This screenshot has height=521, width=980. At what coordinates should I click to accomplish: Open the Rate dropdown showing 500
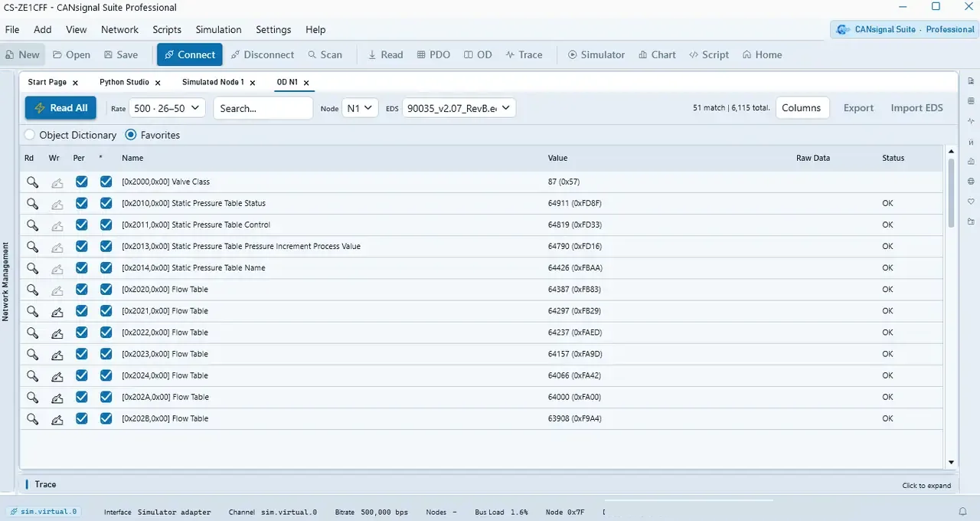click(166, 108)
